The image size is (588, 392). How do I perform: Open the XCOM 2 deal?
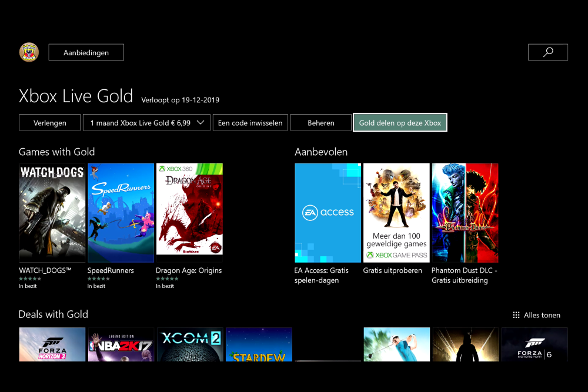point(190,344)
